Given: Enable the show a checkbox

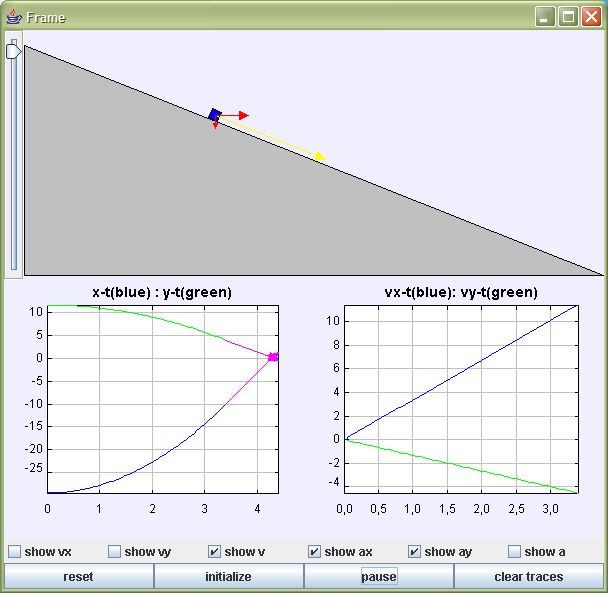Looking at the screenshot, I should pyautogui.click(x=515, y=552).
